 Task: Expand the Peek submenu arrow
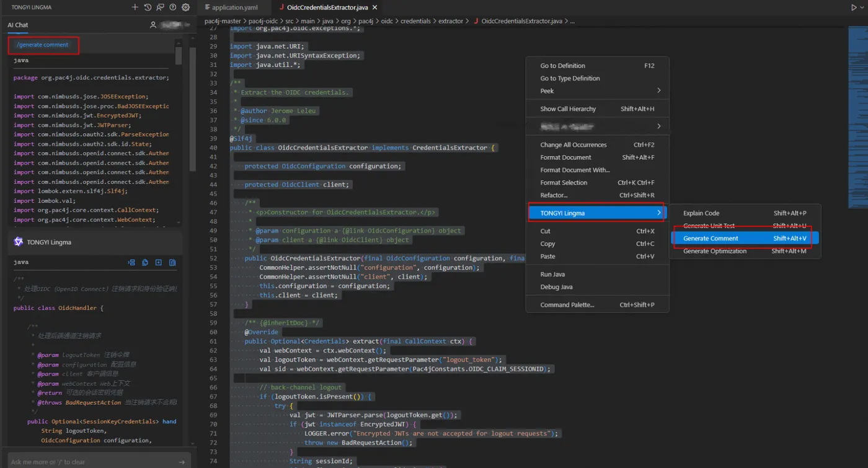pos(659,91)
